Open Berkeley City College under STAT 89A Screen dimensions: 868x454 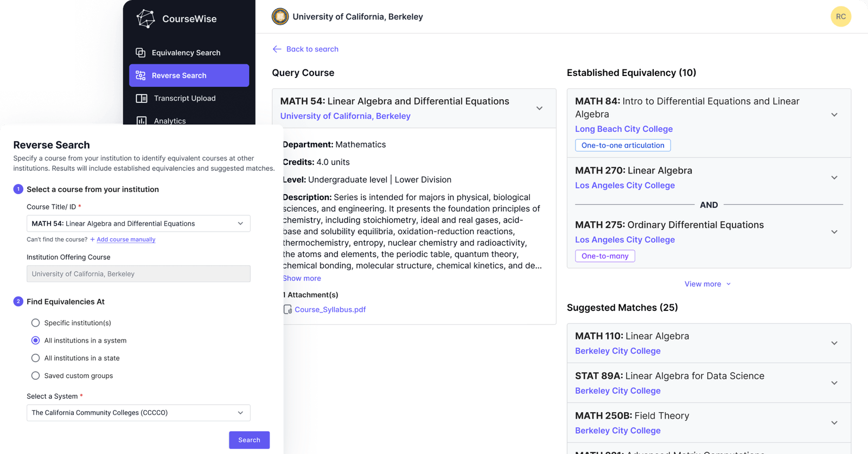(618, 391)
